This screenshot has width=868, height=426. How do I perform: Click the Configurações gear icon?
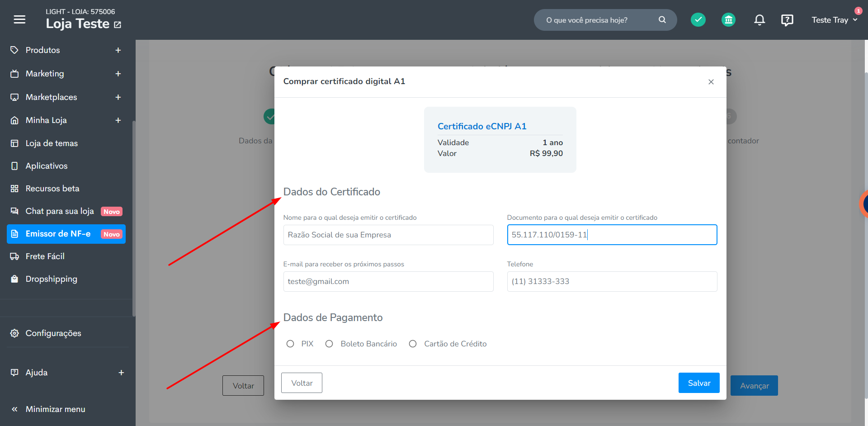(14, 333)
